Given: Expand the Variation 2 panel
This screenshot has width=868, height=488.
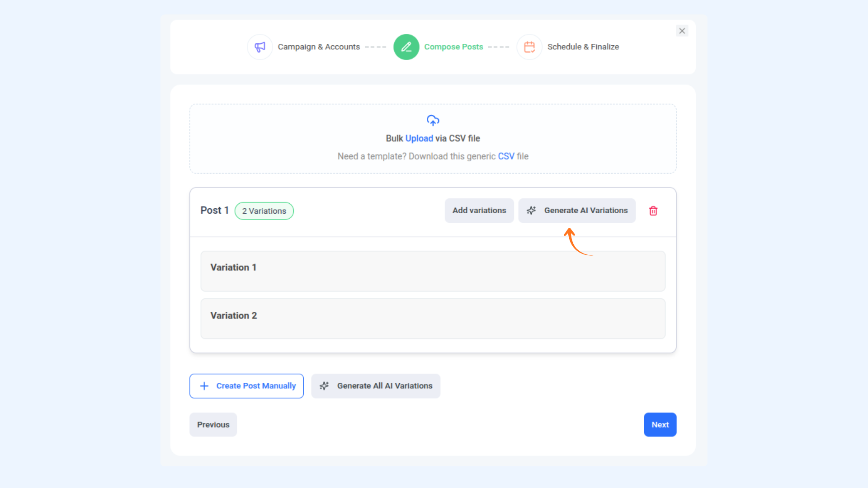Looking at the screenshot, I should (433, 319).
